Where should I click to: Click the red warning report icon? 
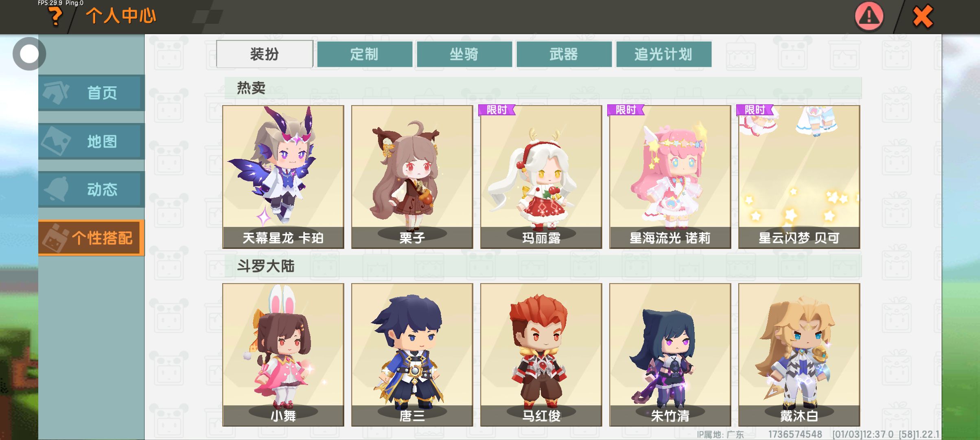869,17
